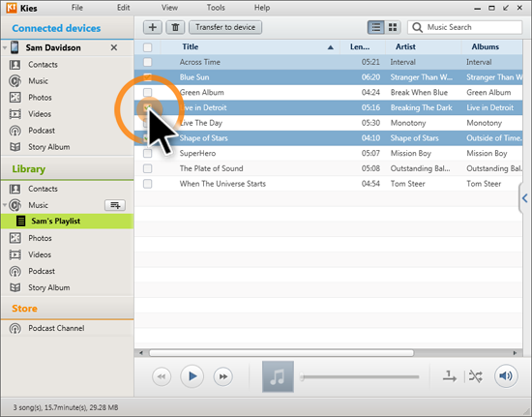Click the album art thumbnail
Screen dimensions: 532x417
tap(278, 376)
